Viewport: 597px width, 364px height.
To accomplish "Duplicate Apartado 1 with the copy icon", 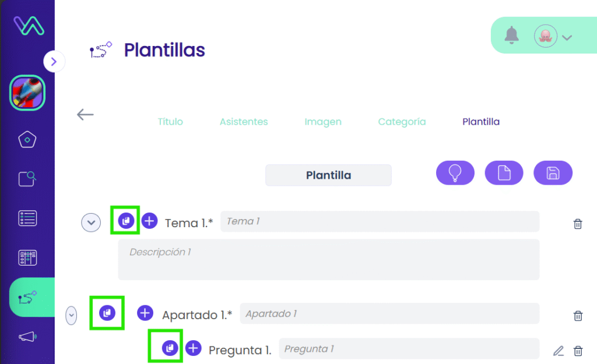I will point(107,313).
